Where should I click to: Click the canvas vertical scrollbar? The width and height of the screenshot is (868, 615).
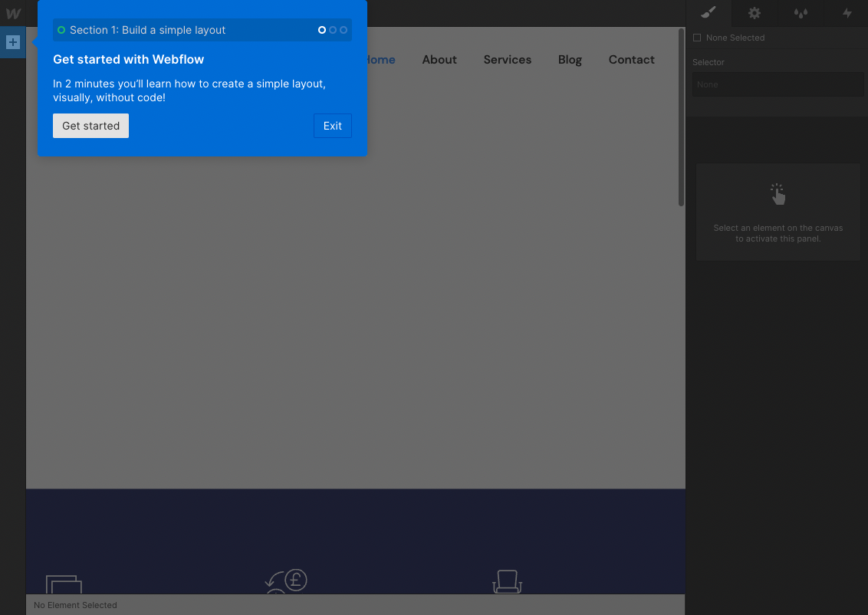[x=681, y=117]
